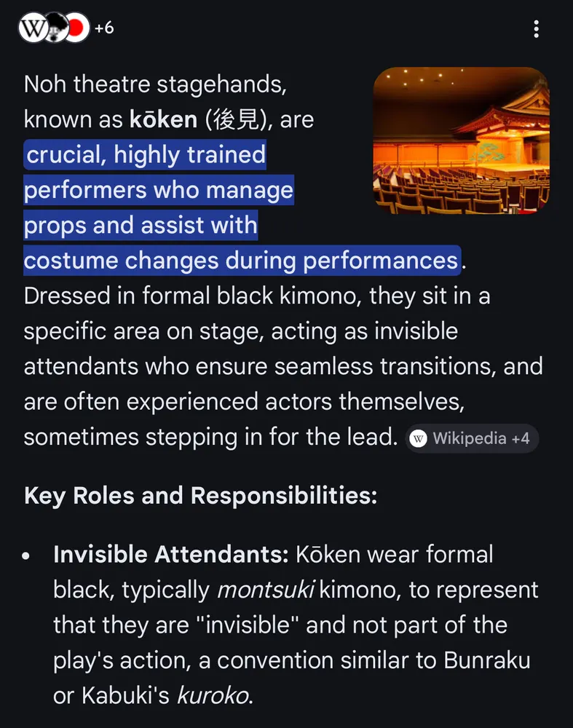
Task: Click the dark middle source icon
Action: point(54,28)
